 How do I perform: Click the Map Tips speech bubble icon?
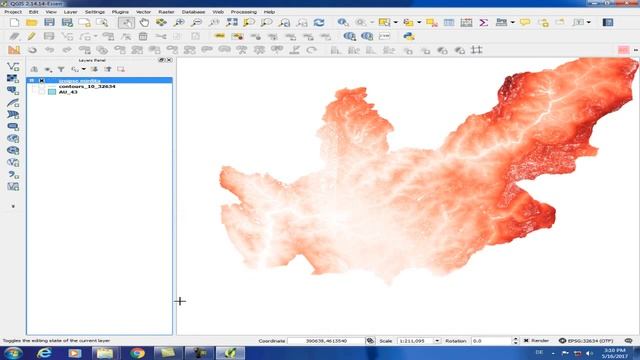pos(525,22)
